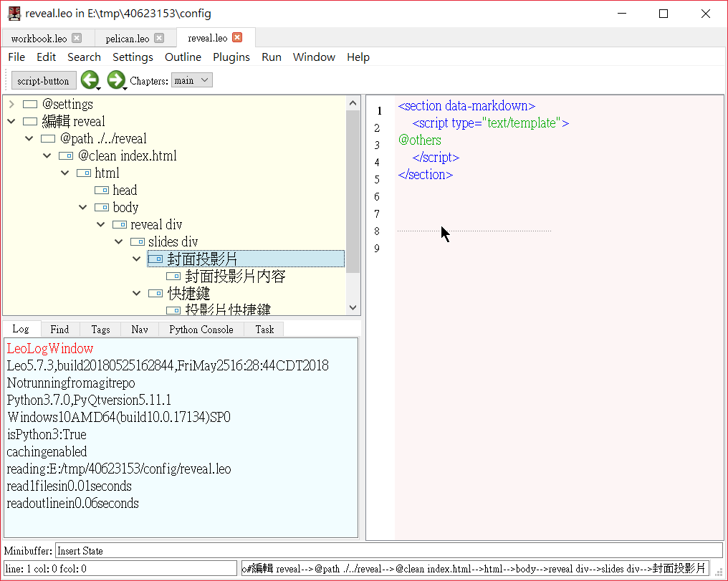Collapse the @clean index.html node
This screenshot has height=581, width=728.
[x=47, y=156]
